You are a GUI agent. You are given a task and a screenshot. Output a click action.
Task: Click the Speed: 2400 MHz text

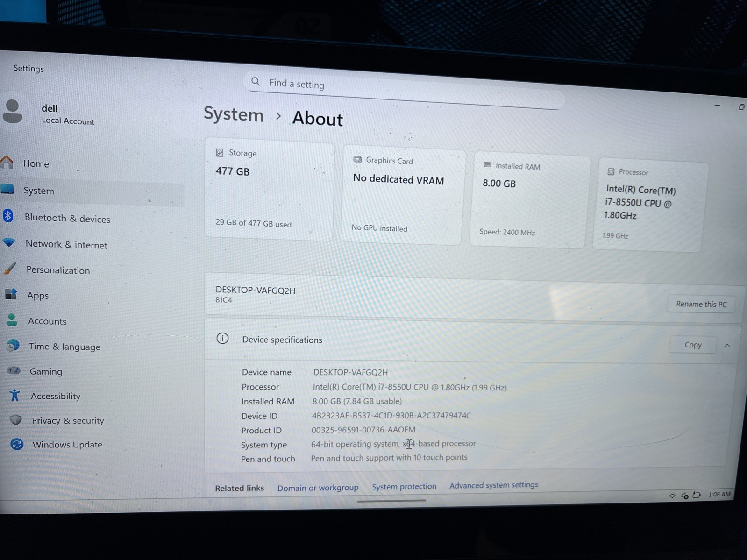(507, 232)
